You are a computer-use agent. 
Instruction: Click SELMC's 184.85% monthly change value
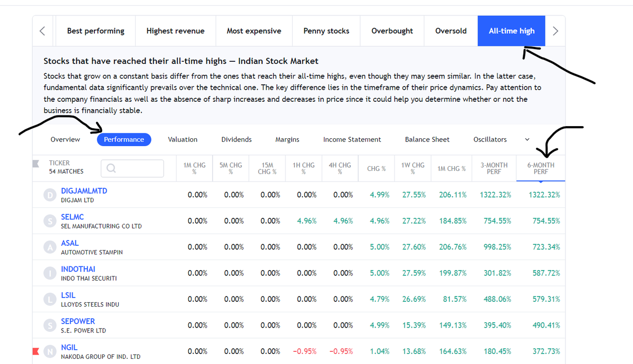click(453, 221)
